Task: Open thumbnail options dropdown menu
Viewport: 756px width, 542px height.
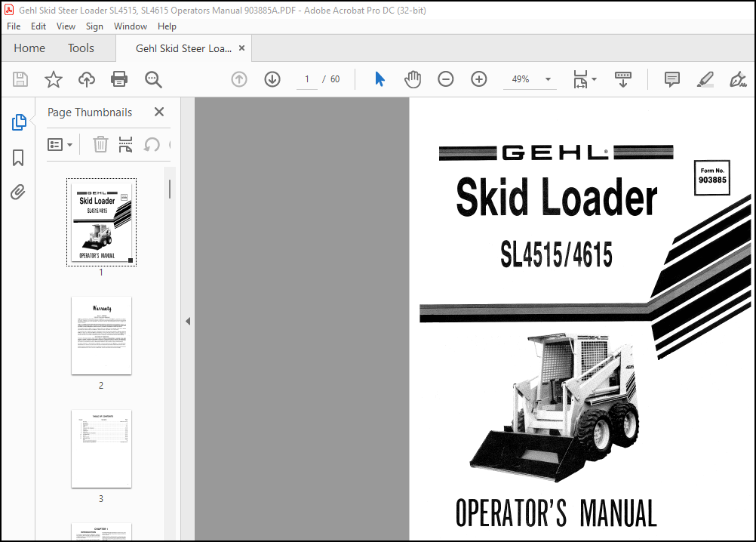Action: point(60,144)
